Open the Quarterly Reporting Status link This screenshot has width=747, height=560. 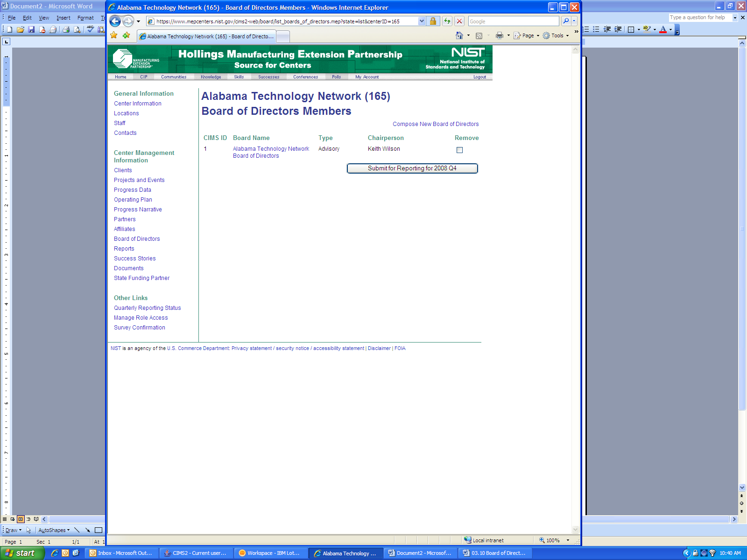point(148,308)
